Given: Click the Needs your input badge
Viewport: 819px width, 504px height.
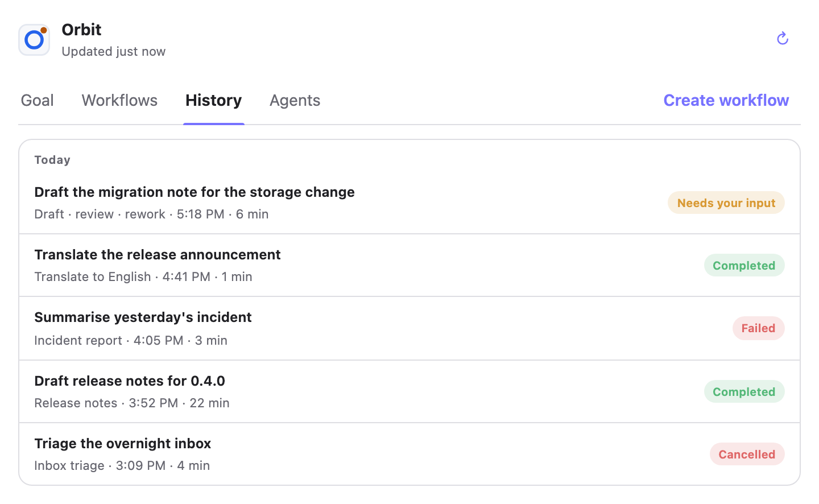Looking at the screenshot, I should click(x=726, y=203).
